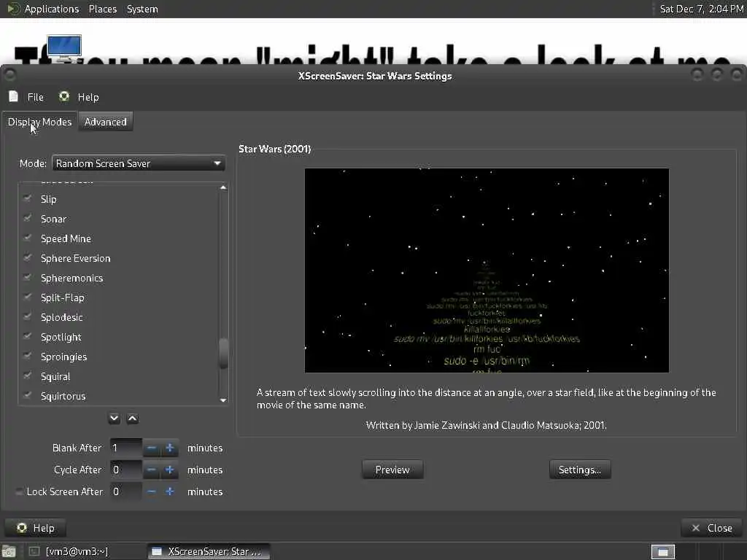The image size is (747, 560).
Task: Click the Close button at bottom right
Action: click(x=712, y=528)
